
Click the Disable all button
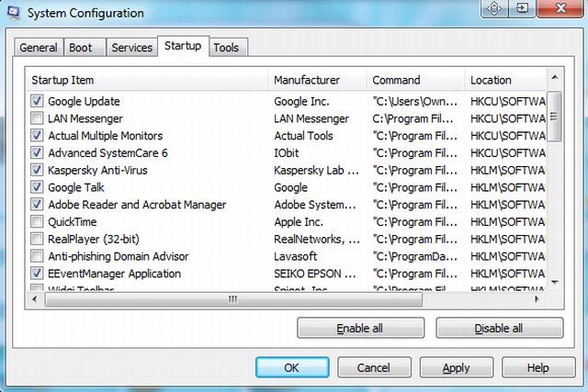click(x=499, y=328)
